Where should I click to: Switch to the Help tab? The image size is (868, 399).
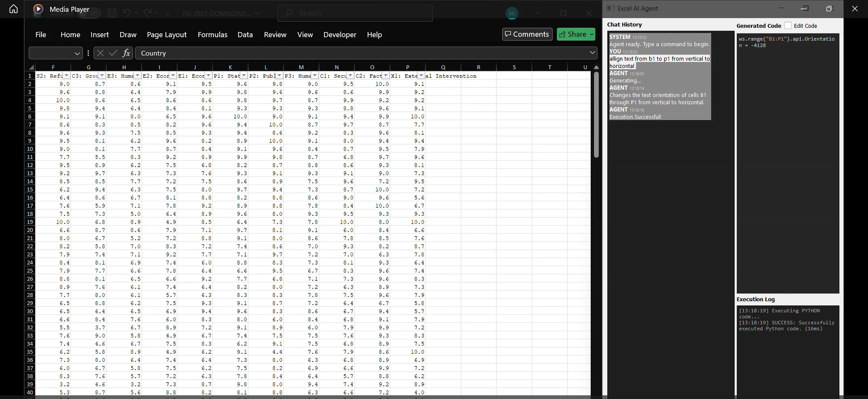(x=374, y=34)
